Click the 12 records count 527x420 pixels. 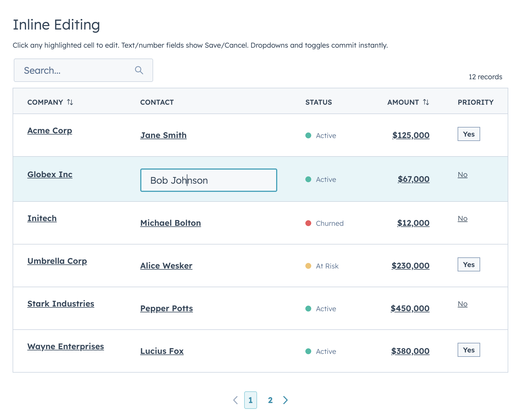click(485, 77)
